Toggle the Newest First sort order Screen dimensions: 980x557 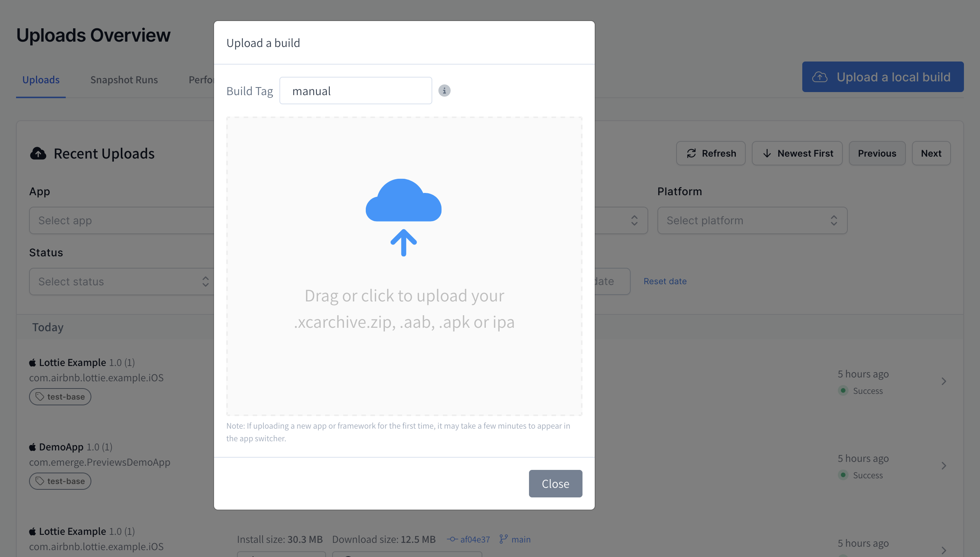point(797,154)
